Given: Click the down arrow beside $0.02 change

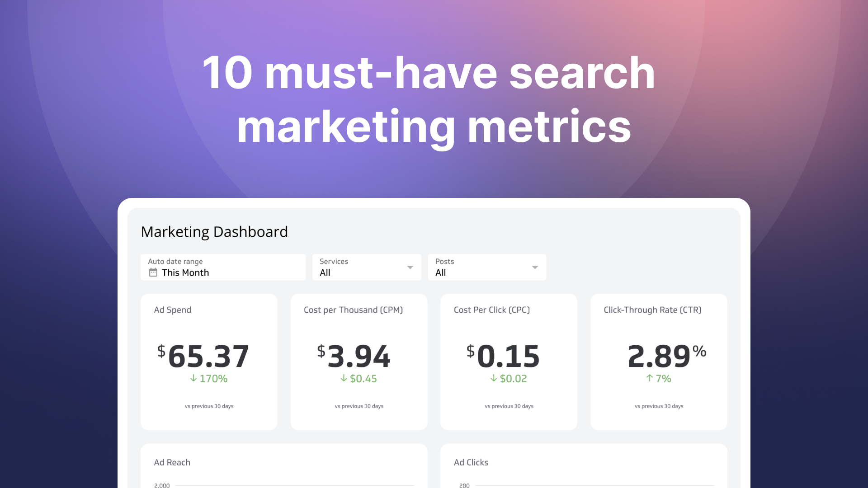Looking at the screenshot, I should click(x=494, y=378).
